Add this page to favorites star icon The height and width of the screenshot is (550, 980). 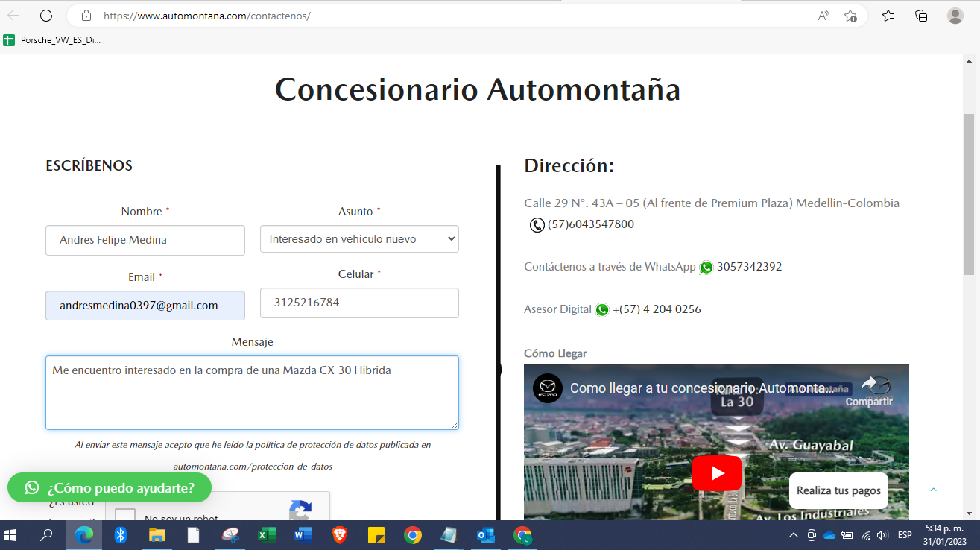(850, 16)
